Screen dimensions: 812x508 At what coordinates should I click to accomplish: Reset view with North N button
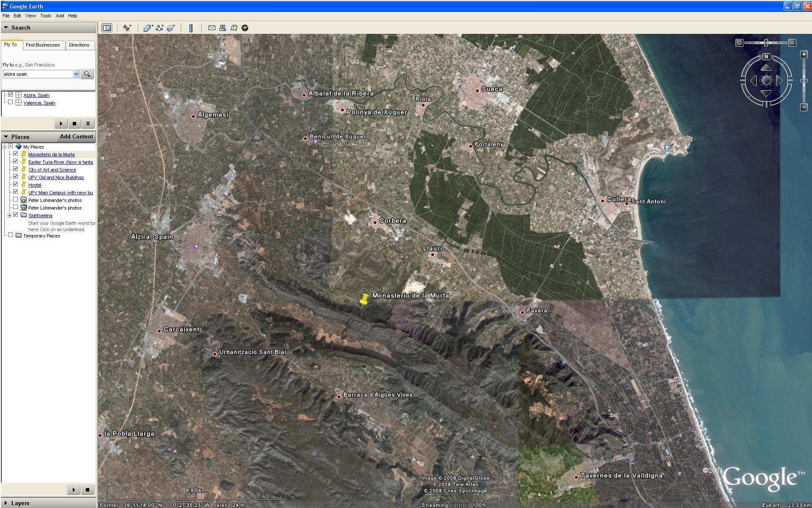pos(766,57)
